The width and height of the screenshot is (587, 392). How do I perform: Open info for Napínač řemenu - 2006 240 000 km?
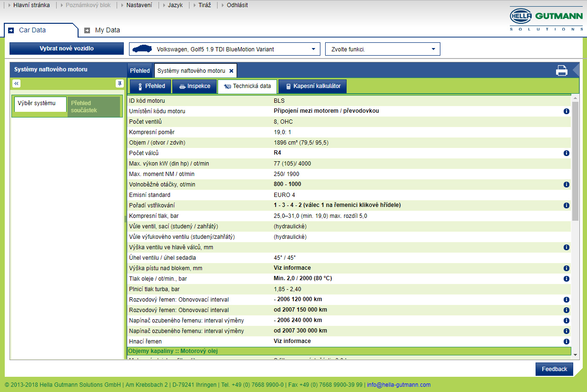pyautogui.click(x=567, y=321)
